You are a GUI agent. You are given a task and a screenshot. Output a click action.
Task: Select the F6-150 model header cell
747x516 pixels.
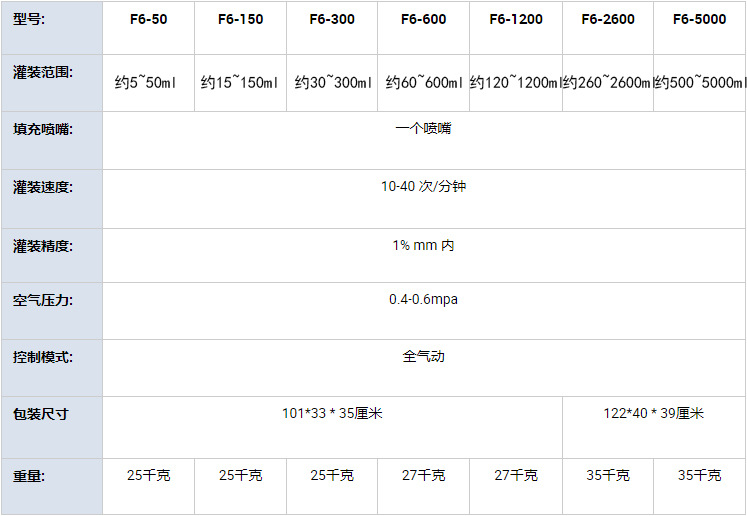(x=241, y=19)
